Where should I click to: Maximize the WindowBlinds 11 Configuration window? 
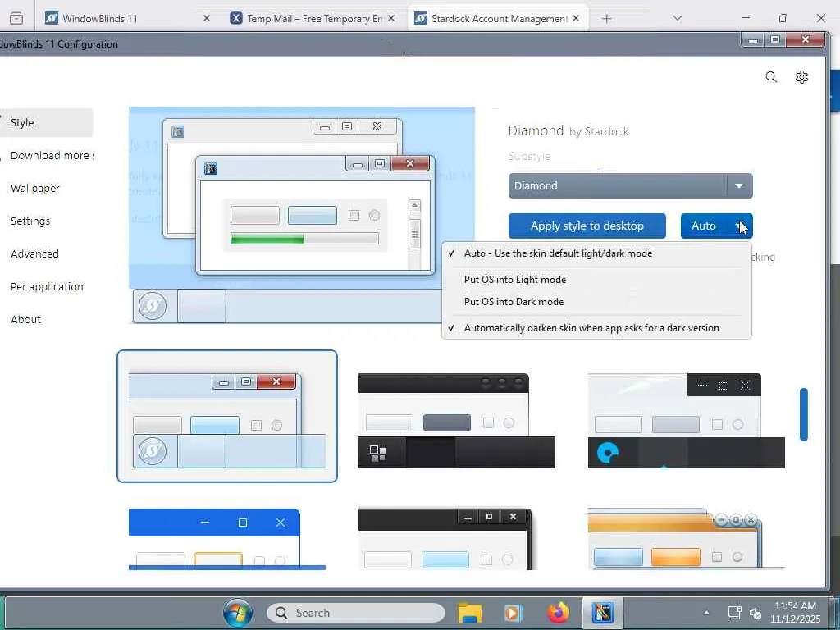[x=775, y=40]
